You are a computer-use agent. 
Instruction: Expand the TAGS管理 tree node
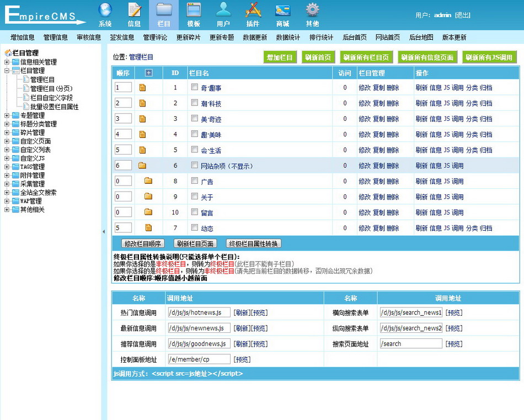click(7, 167)
